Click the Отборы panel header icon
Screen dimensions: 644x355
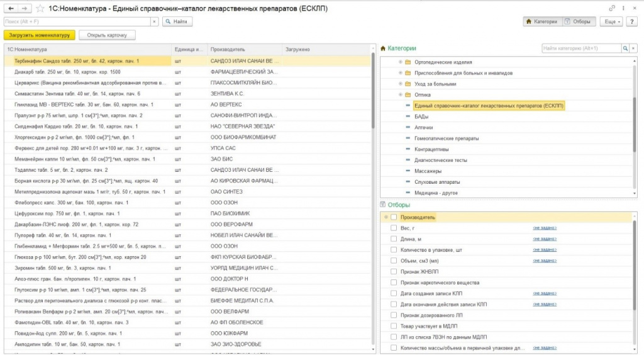click(383, 205)
